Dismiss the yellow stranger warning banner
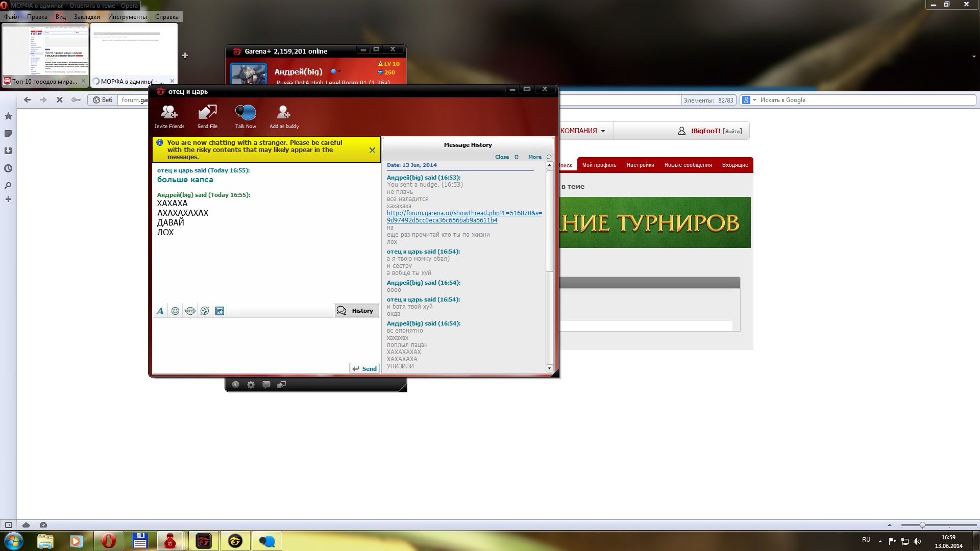This screenshot has height=551, width=980. point(372,150)
